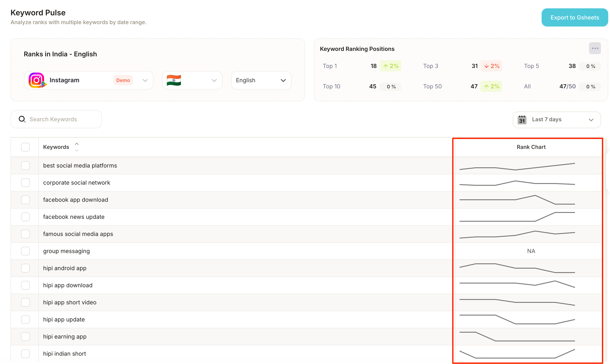Open the English language dropdown

click(x=261, y=80)
